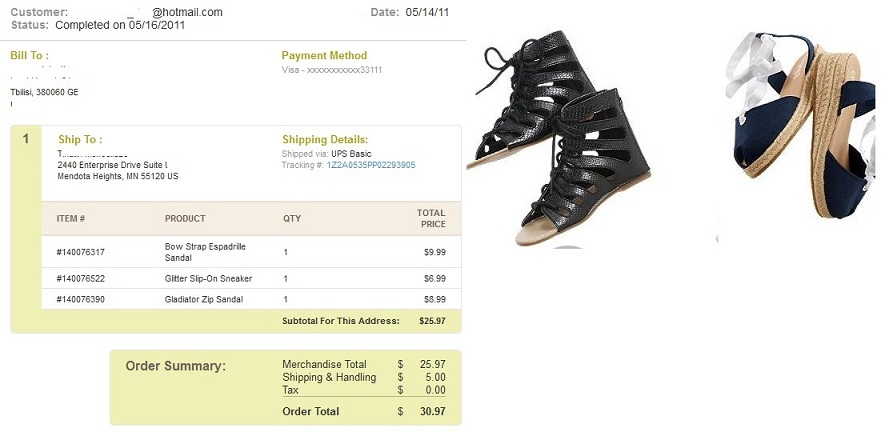881x432 pixels.
Task: Click the Order Total amount $30.97
Action: coord(433,412)
